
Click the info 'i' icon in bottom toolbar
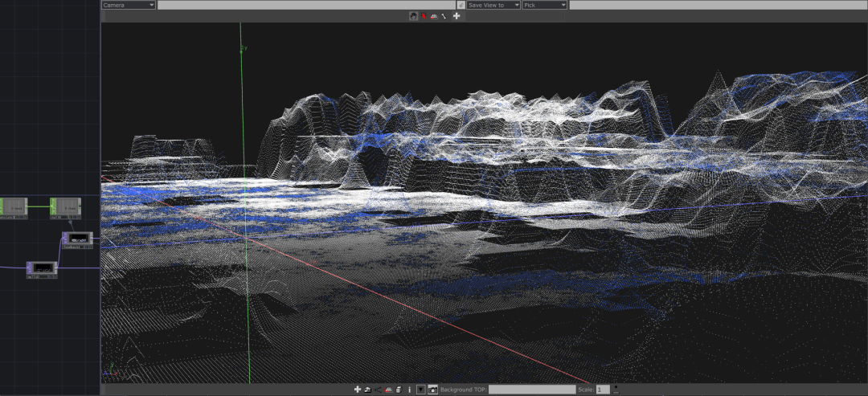tap(409, 390)
